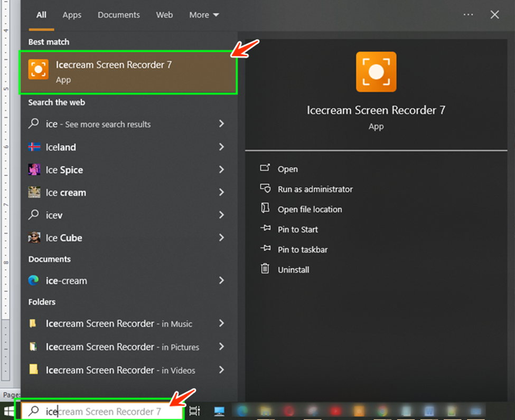The height and width of the screenshot is (420, 515).
Task: Open Task View from the taskbar
Action: pyautogui.click(x=194, y=411)
